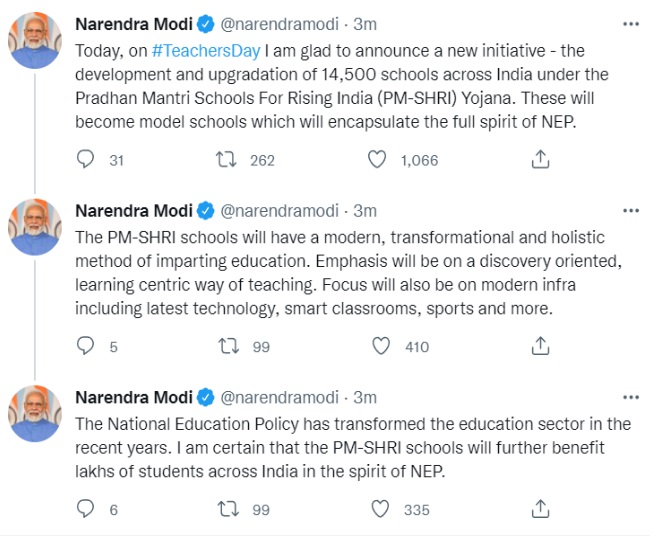Click the @narendramodi handle on third tweet

click(284, 397)
